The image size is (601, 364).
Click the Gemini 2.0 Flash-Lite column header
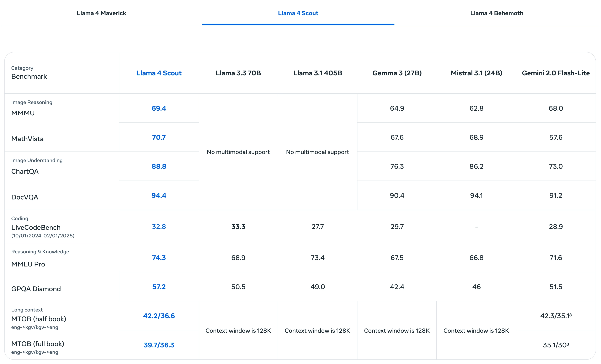click(x=555, y=73)
